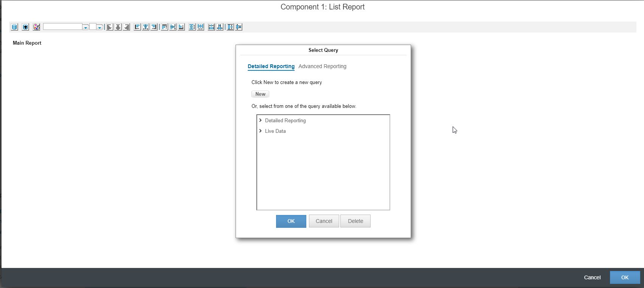Align selected objects to right edges

(154, 27)
